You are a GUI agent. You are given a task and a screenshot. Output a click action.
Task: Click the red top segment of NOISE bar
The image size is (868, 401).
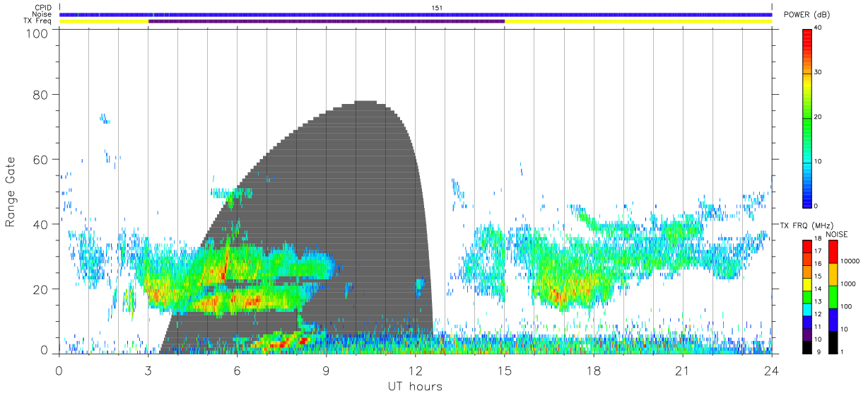pyautogui.click(x=832, y=252)
